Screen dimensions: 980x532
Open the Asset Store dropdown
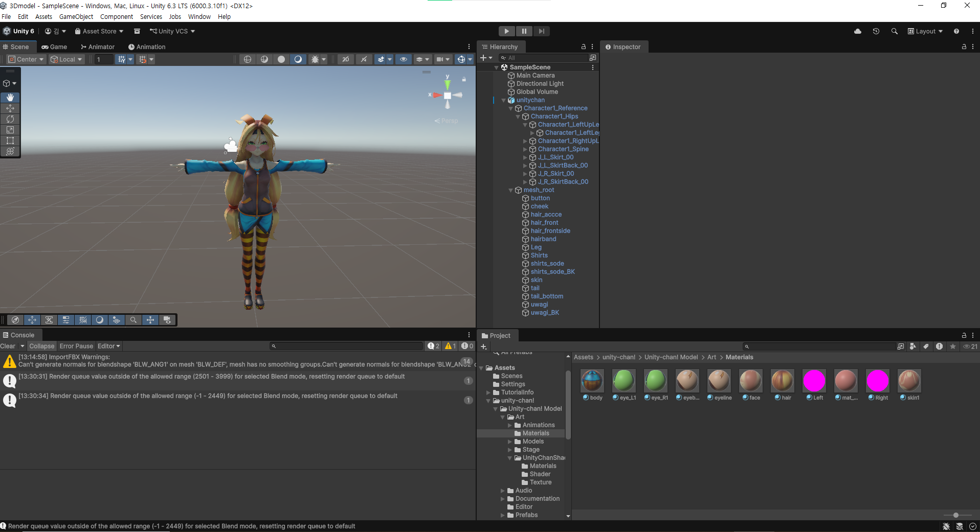(99, 31)
